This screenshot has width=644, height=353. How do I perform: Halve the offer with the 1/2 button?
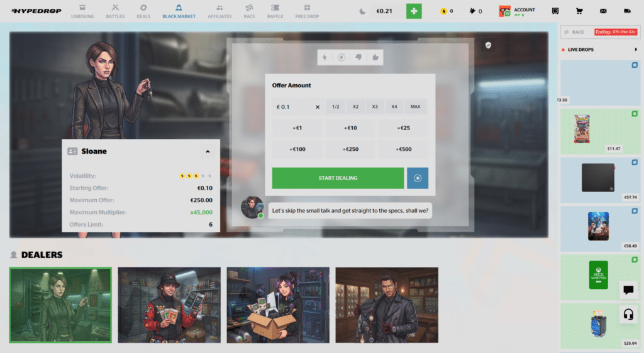[336, 107]
